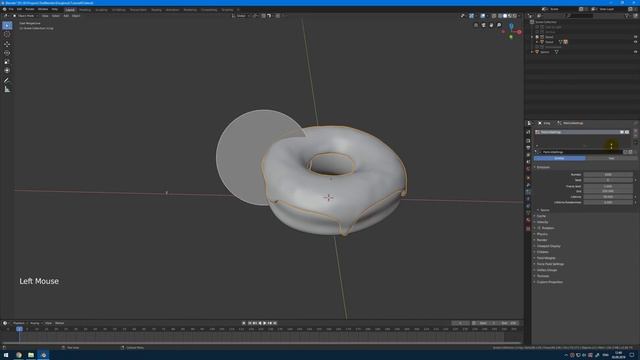Viewport: 640px width, 360px height.
Task: Select the Annotate pencil tool
Action: click(7, 80)
